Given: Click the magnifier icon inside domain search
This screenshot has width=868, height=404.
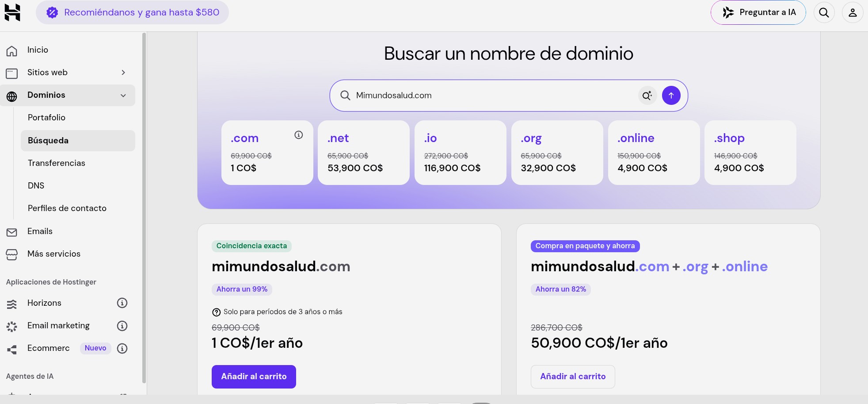Looking at the screenshot, I should [345, 96].
